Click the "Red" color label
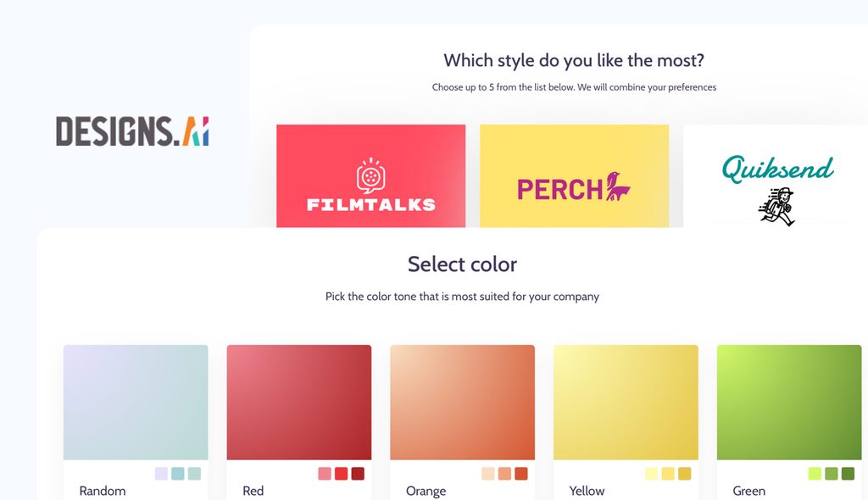Screen dimensions: 868x500 click(x=253, y=491)
